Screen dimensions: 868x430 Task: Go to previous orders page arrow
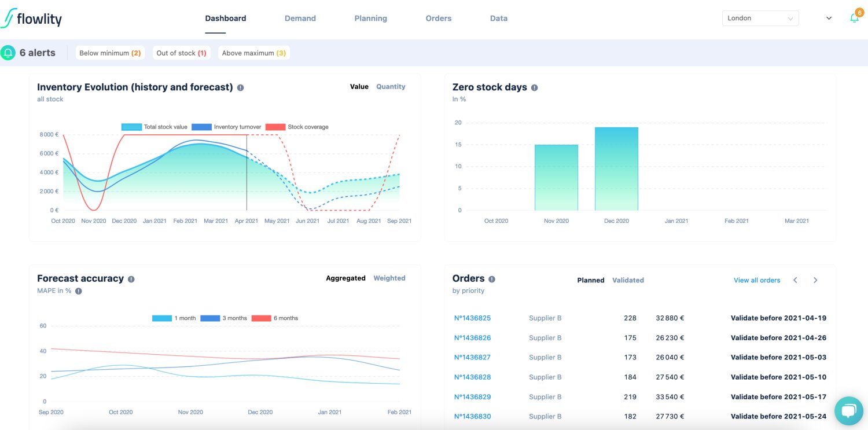796,280
